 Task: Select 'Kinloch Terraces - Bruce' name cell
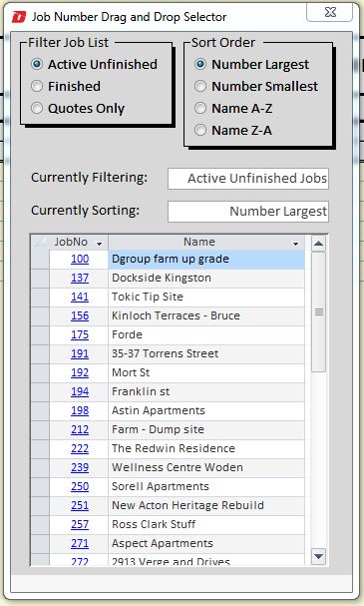[x=206, y=315]
